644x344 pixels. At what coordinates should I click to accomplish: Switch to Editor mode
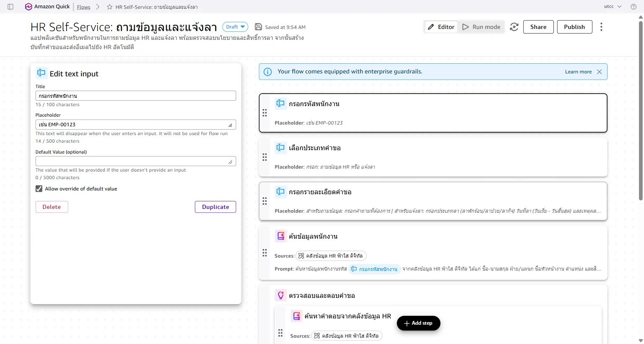pyautogui.click(x=441, y=27)
